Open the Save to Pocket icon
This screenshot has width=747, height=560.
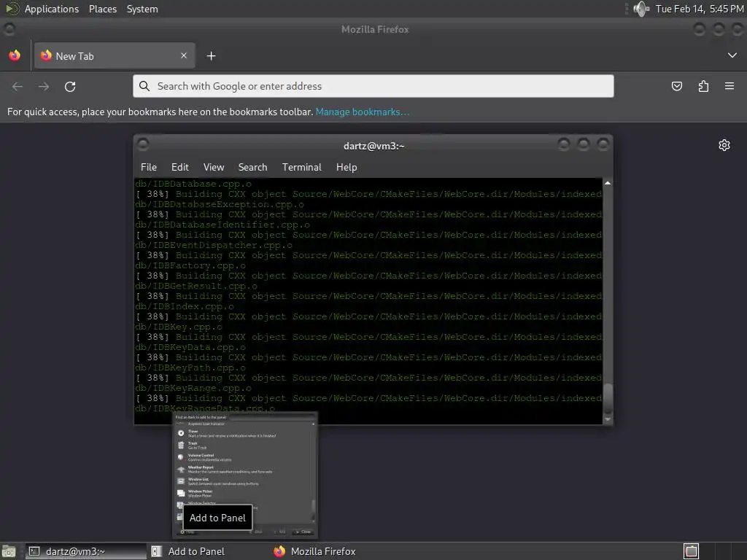[x=676, y=86]
